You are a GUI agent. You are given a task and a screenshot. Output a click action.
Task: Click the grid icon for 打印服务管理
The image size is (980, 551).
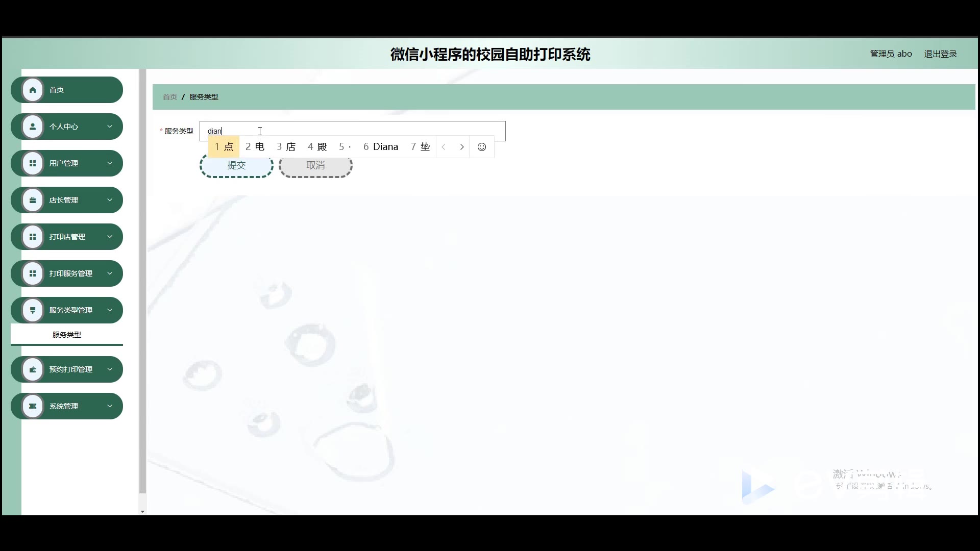tap(33, 273)
